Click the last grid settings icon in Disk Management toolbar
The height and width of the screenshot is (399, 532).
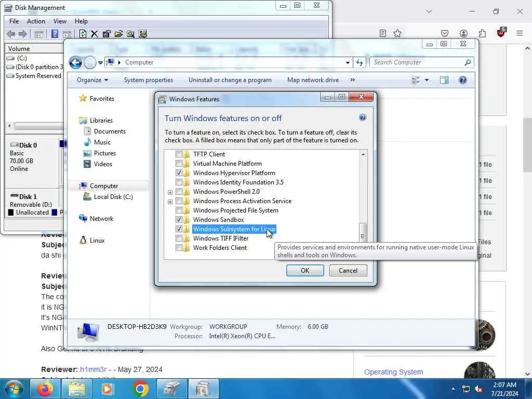[143, 34]
